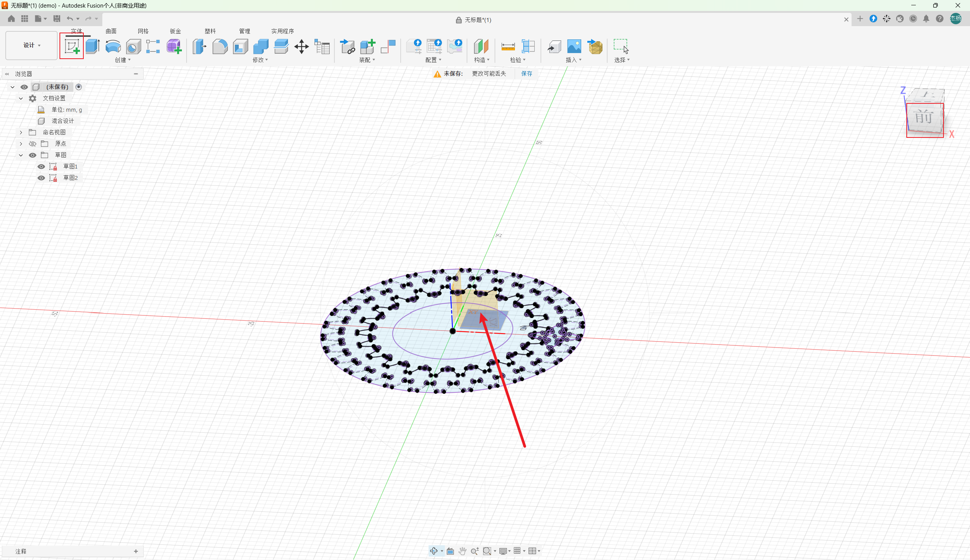This screenshot has width=970, height=560.
Task: Select the Revolve tool
Action: (113, 47)
